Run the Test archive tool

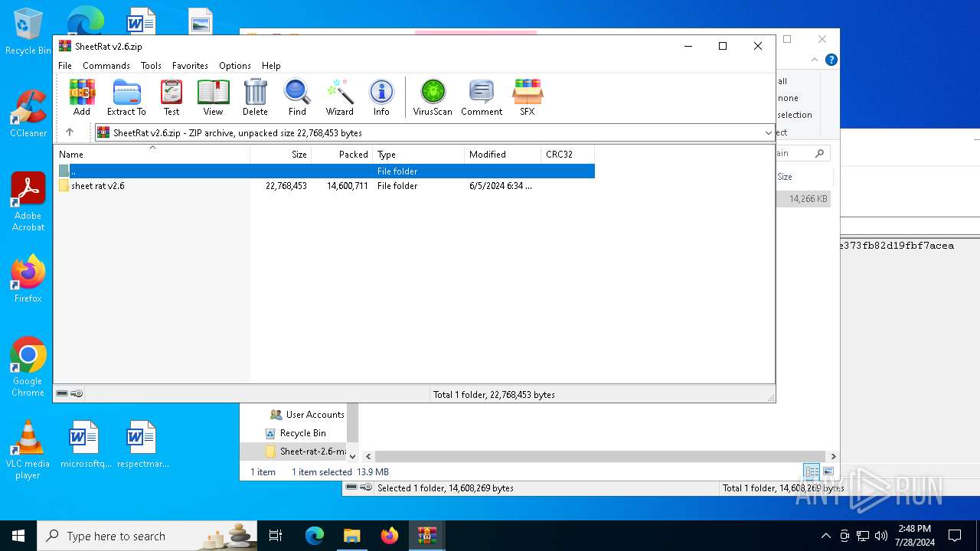(x=171, y=97)
